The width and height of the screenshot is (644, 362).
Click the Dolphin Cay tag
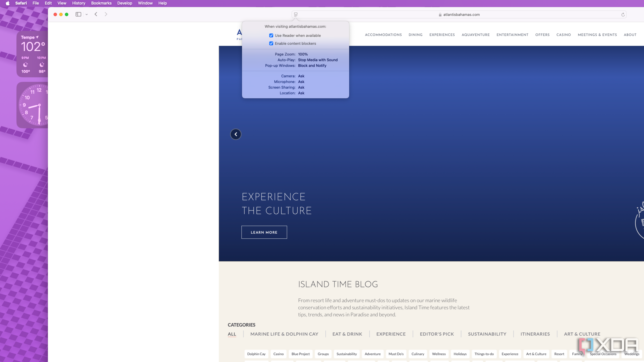pyautogui.click(x=256, y=354)
